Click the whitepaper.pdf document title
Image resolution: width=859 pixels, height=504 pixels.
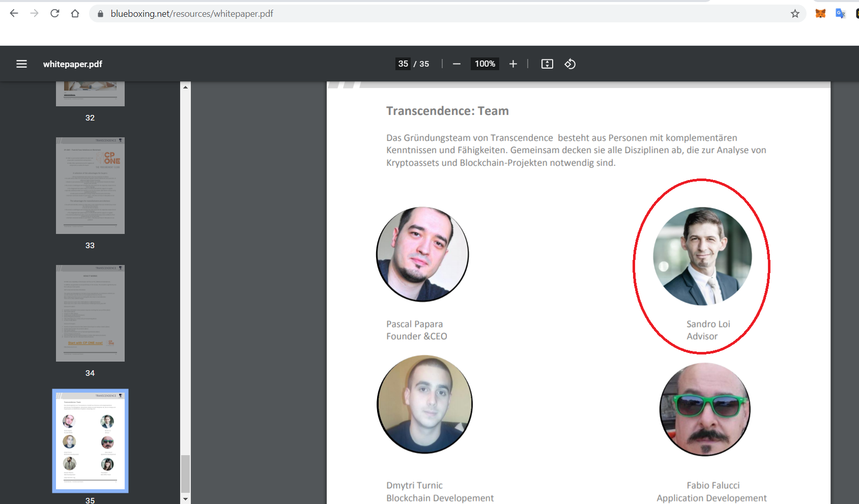coord(73,64)
